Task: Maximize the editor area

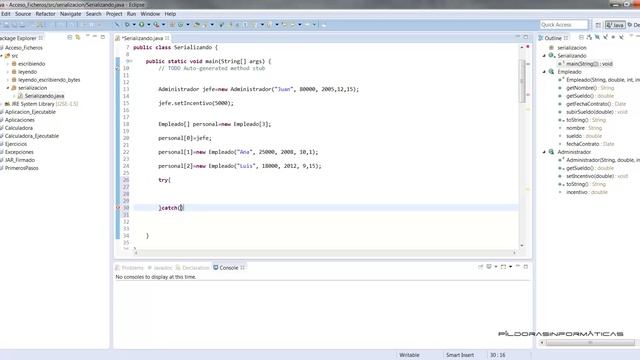Action: pos(526,37)
